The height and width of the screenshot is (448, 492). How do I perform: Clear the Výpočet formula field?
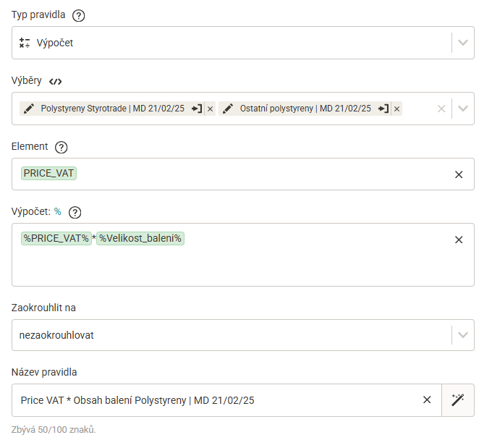[459, 240]
